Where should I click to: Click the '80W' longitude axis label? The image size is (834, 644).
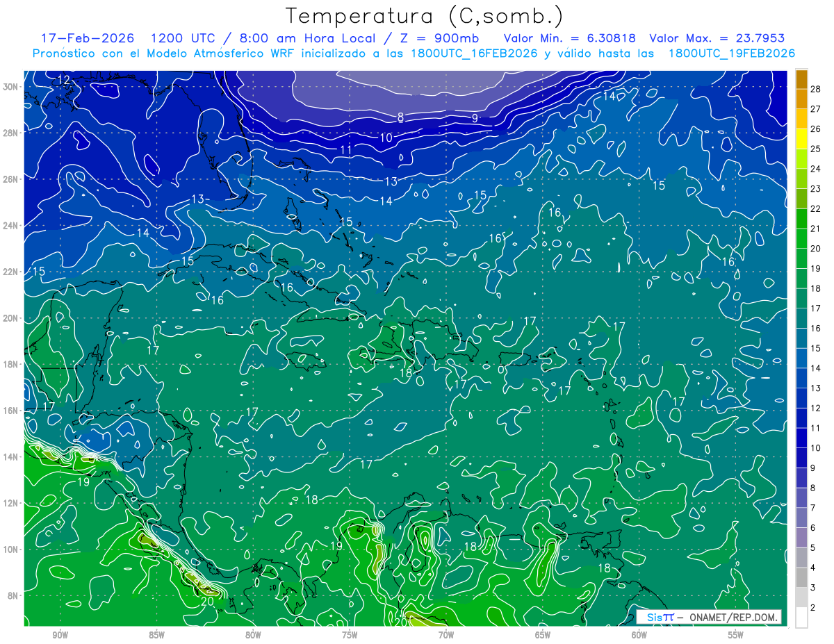tap(253, 635)
